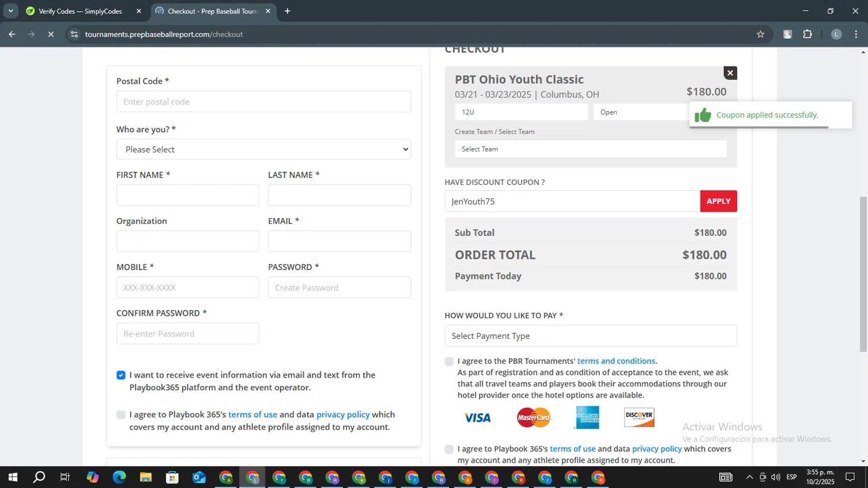The width and height of the screenshot is (868, 488).
Task: Open the Who are you Please Select dropdown
Action: coord(264,149)
